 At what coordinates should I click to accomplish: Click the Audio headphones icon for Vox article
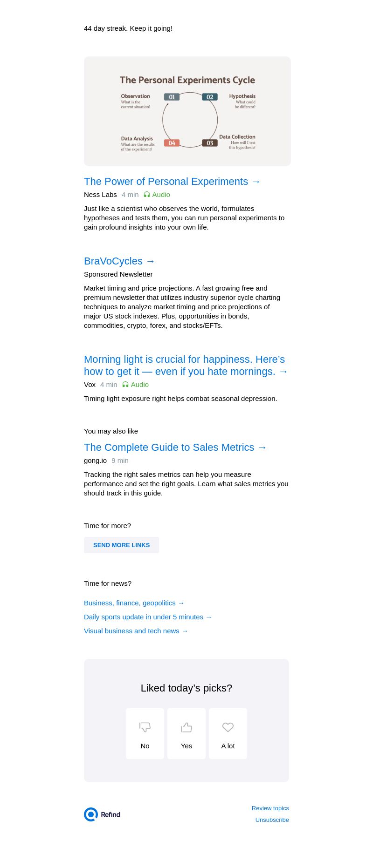coord(125,385)
